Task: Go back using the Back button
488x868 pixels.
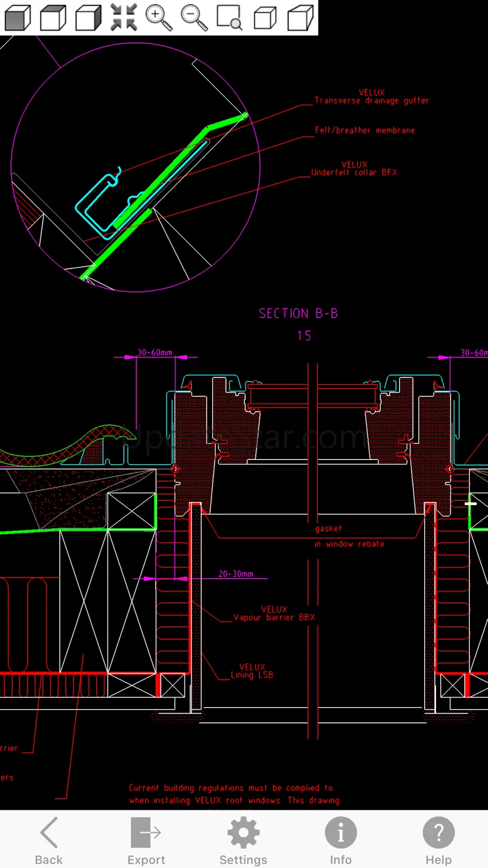Action: pos(49,840)
